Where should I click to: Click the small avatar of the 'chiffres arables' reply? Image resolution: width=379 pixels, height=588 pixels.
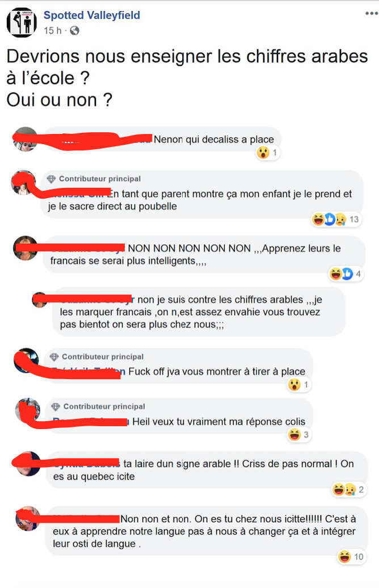tap(40, 300)
